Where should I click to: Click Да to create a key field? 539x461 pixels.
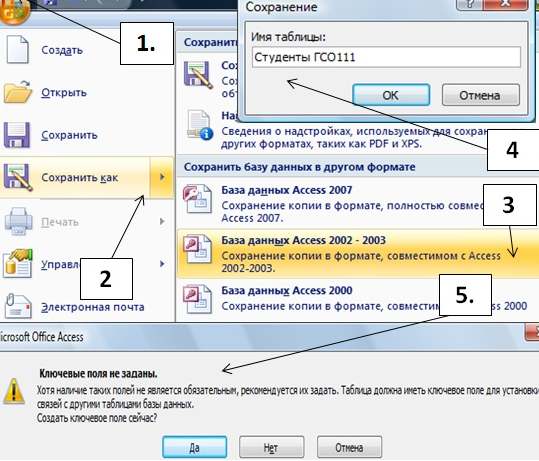(x=195, y=447)
